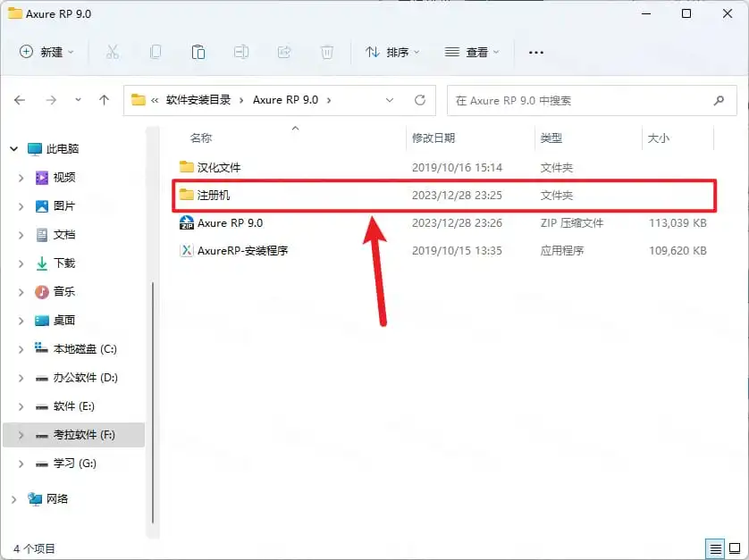Click the Axure RP 9.0 breadcrumb segment
749x560 pixels.
[286, 100]
